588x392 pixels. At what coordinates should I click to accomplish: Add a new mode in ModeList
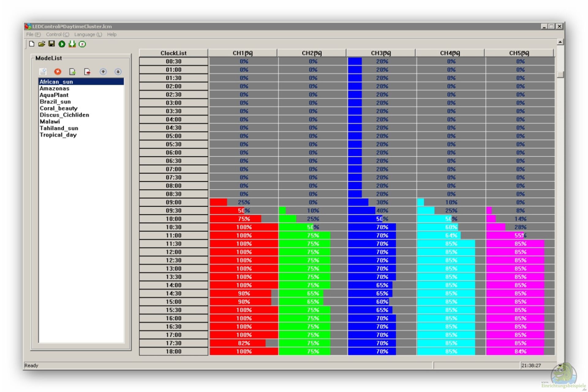[43, 72]
